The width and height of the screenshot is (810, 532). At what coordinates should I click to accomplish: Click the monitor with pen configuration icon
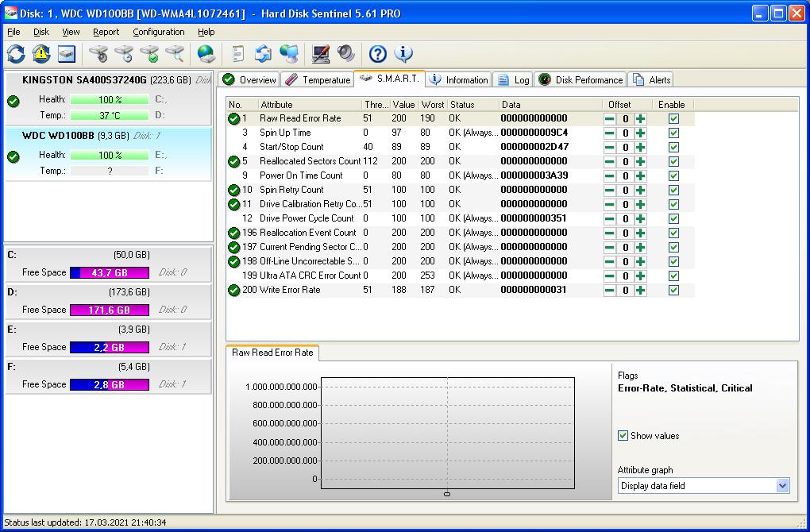click(320, 54)
